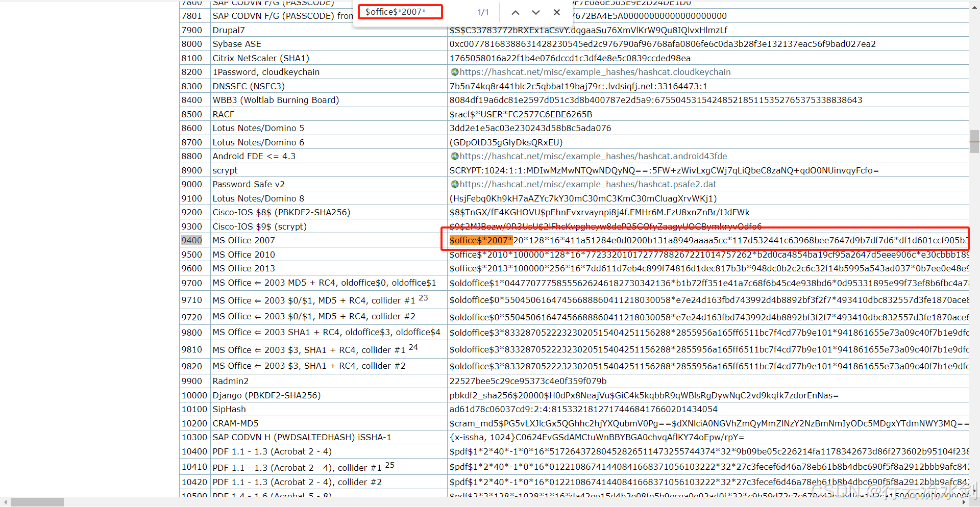Go to next find result arrow
The image size is (980, 507).
tap(536, 12)
